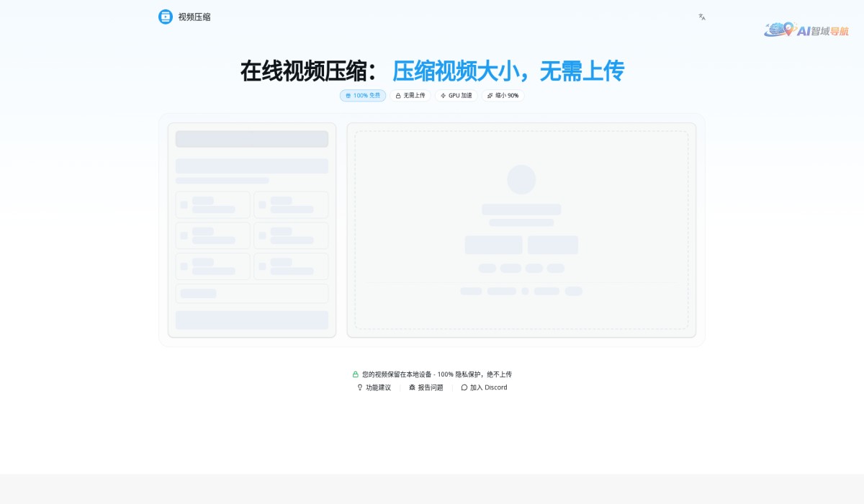The height and width of the screenshot is (504, 864).
Task: Click the chat bubble icon beside 加入 Discord
Action: point(463,387)
